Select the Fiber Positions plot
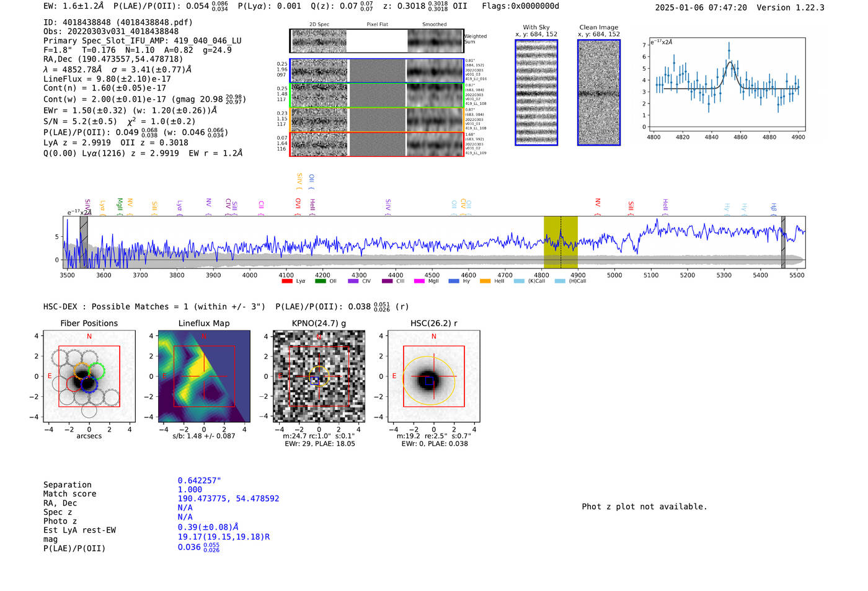The image size is (868, 591). (89, 376)
